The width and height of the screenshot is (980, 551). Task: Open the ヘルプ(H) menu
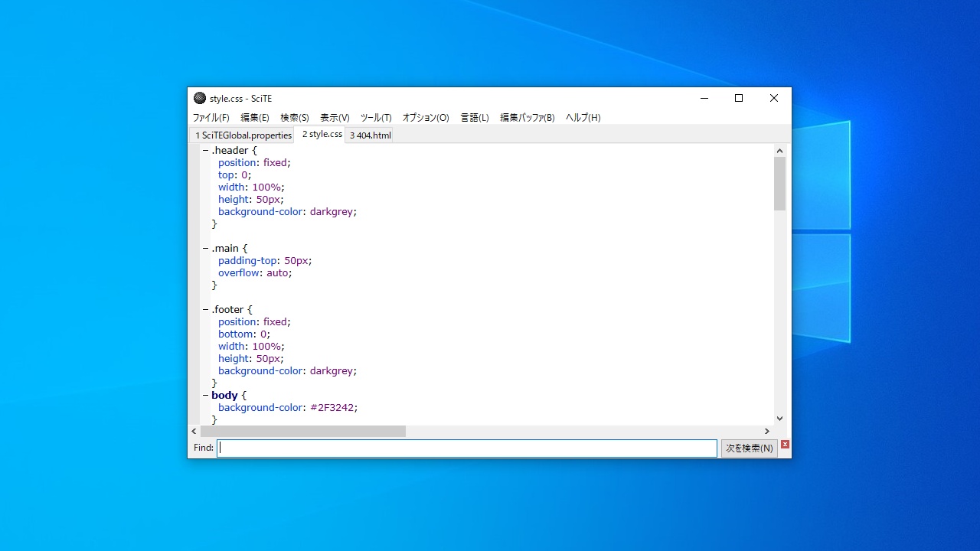pyautogui.click(x=583, y=118)
